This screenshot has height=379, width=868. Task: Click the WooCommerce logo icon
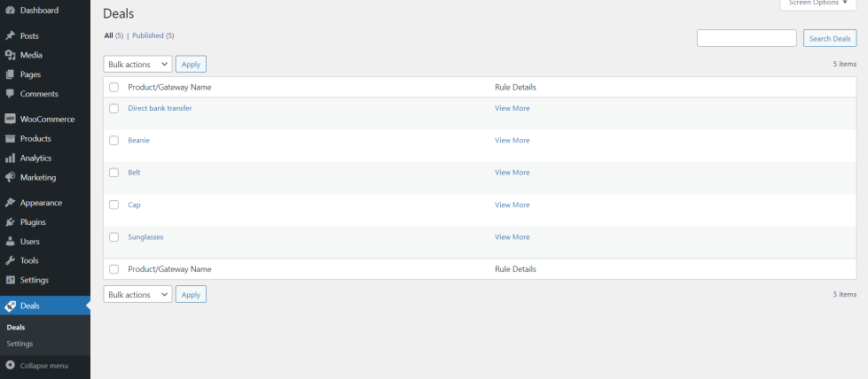point(10,120)
